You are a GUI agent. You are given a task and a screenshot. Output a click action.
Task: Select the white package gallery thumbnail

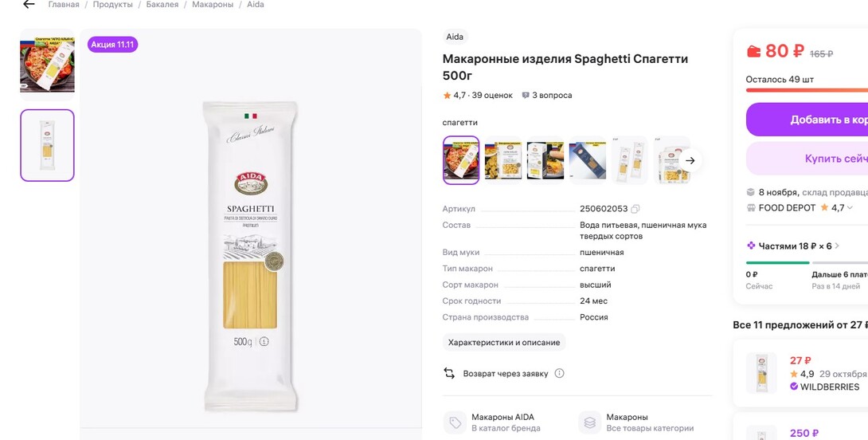coord(47,145)
